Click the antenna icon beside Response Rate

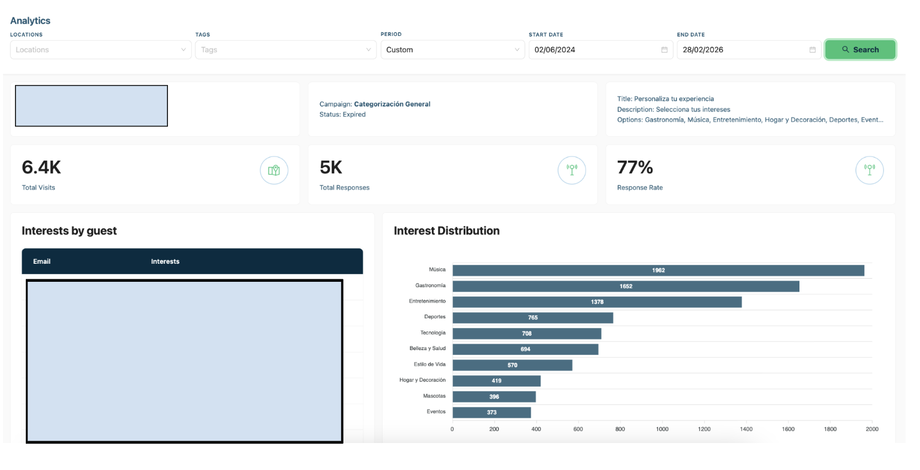(870, 171)
